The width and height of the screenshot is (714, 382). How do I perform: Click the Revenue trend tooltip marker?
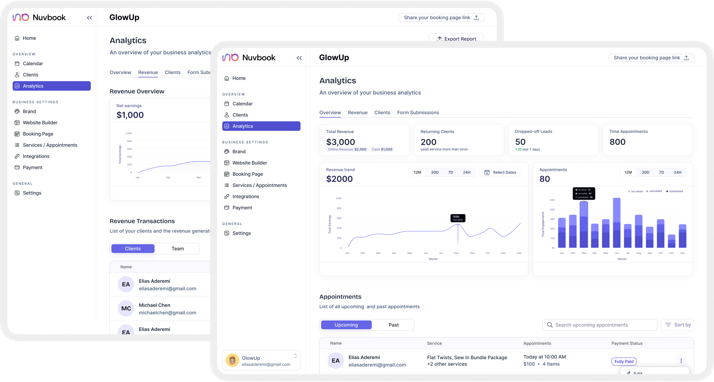[458, 218]
